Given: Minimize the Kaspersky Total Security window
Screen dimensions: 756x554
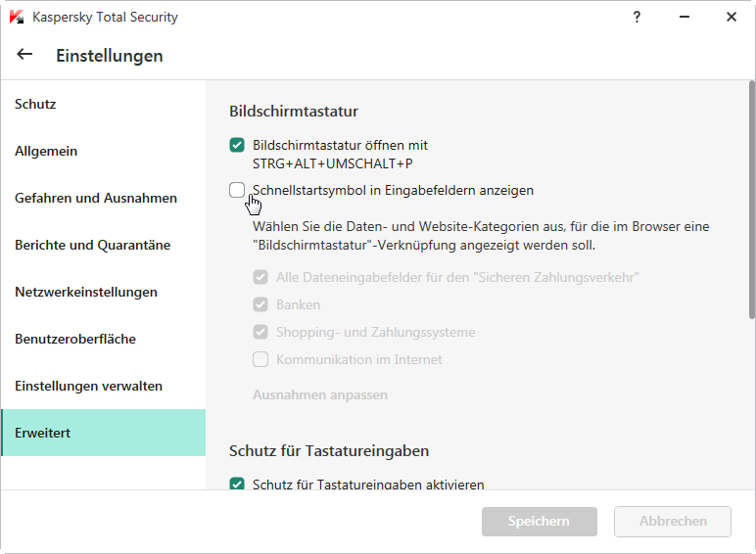Looking at the screenshot, I should point(685,17).
